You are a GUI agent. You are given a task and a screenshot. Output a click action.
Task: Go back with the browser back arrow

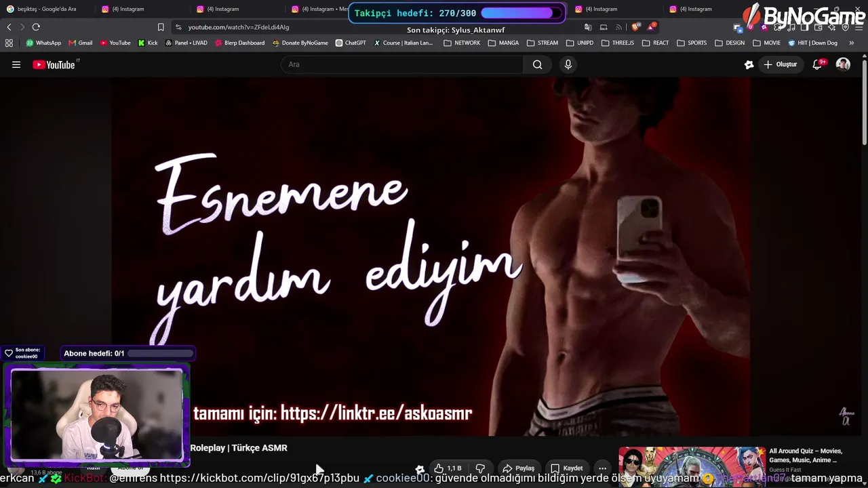[9, 27]
